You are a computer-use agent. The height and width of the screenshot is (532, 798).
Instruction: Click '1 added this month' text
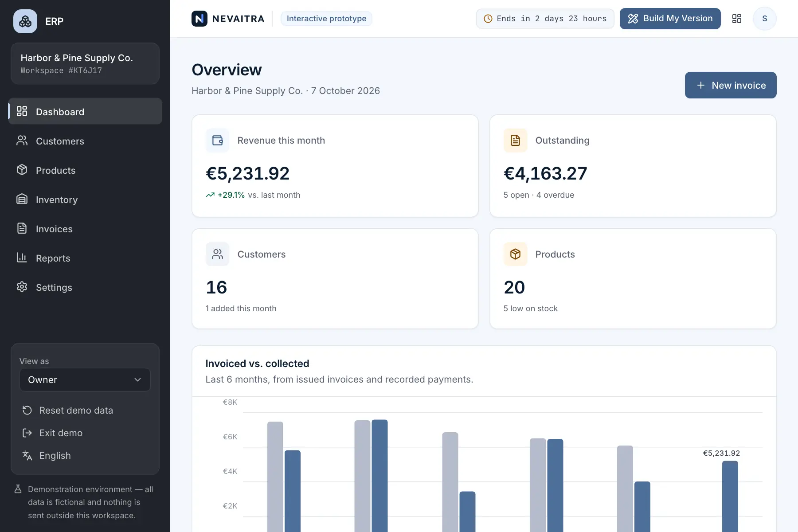(x=241, y=309)
